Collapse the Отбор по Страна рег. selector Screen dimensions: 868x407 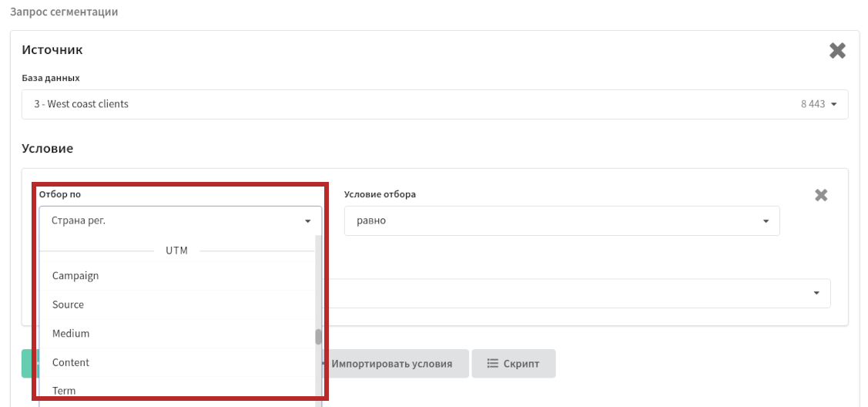coord(180,220)
